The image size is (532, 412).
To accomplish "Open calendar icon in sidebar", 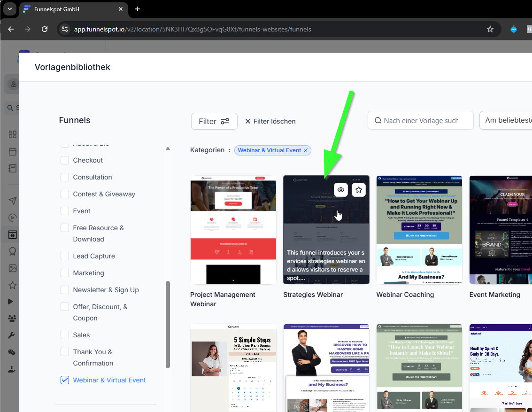I will [13, 151].
